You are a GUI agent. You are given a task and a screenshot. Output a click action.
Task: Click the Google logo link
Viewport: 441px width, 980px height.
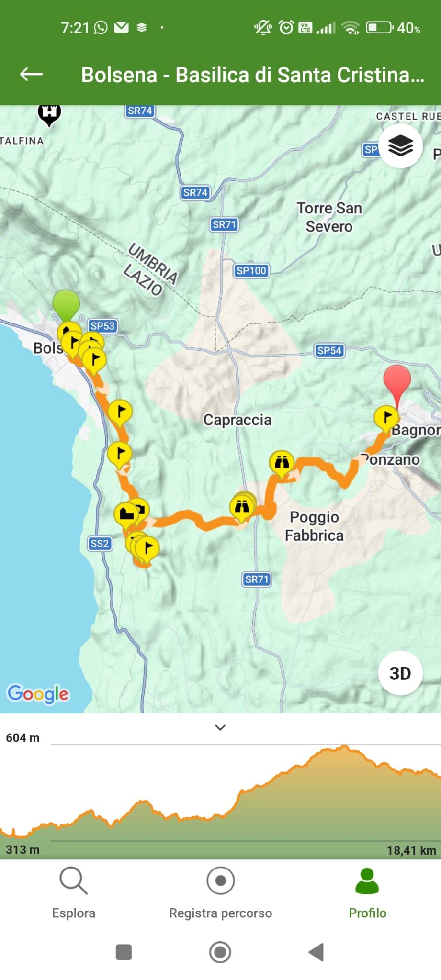pos(38,693)
